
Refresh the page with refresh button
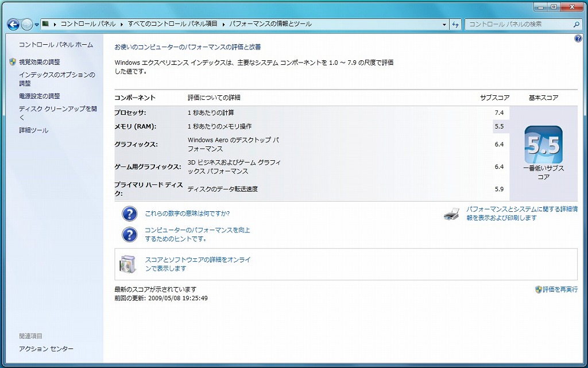pos(455,24)
